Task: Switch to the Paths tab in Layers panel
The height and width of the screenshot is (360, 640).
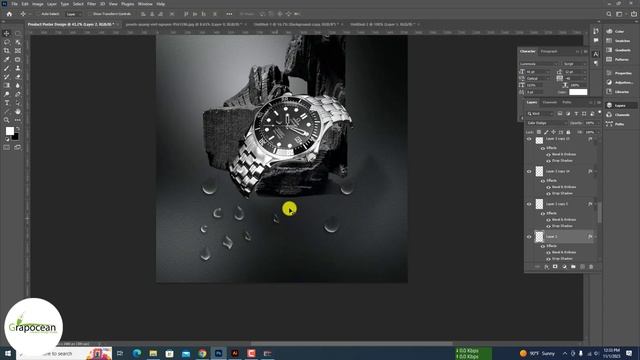Action: pyautogui.click(x=567, y=102)
